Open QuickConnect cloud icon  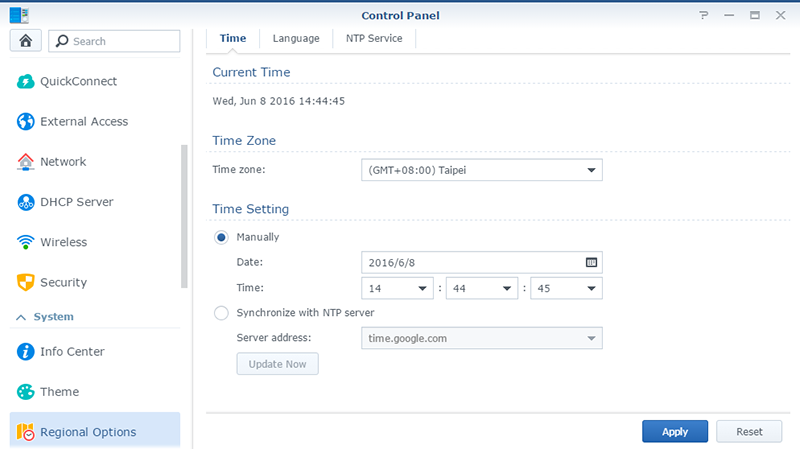26,82
